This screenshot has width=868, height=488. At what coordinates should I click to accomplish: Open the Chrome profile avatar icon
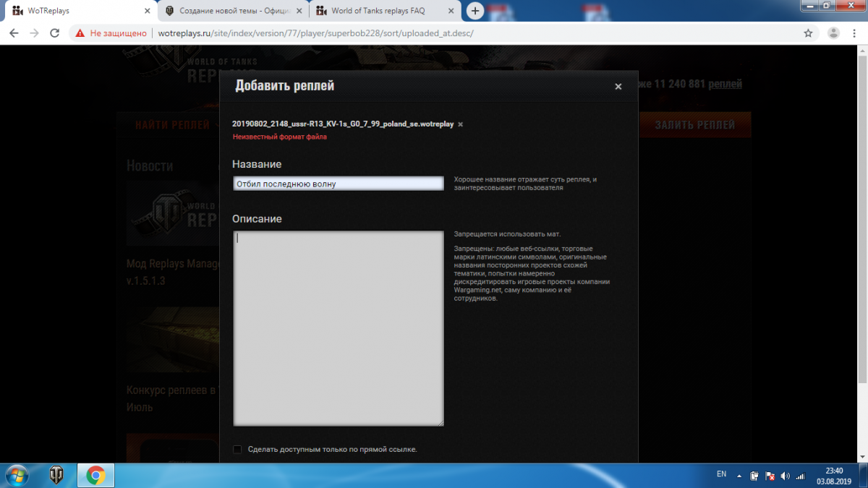[833, 33]
